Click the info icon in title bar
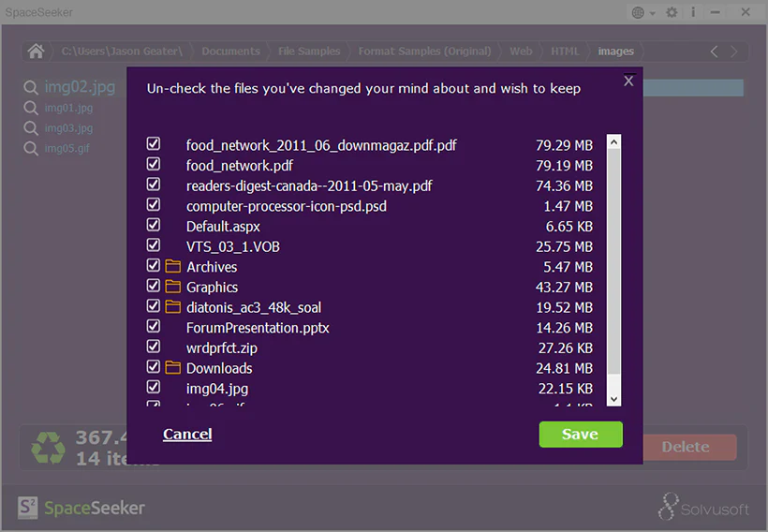Viewport: 768px width, 532px height. (693, 12)
